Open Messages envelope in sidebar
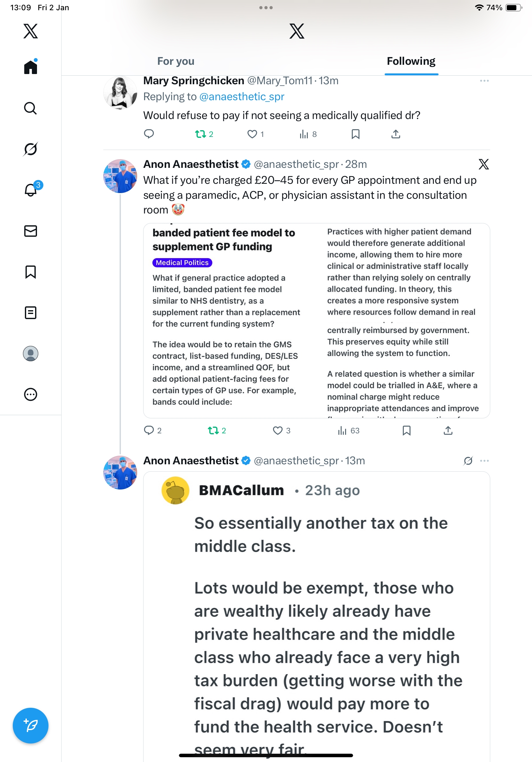This screenshot has width=532, height=762. pos(31,231)
